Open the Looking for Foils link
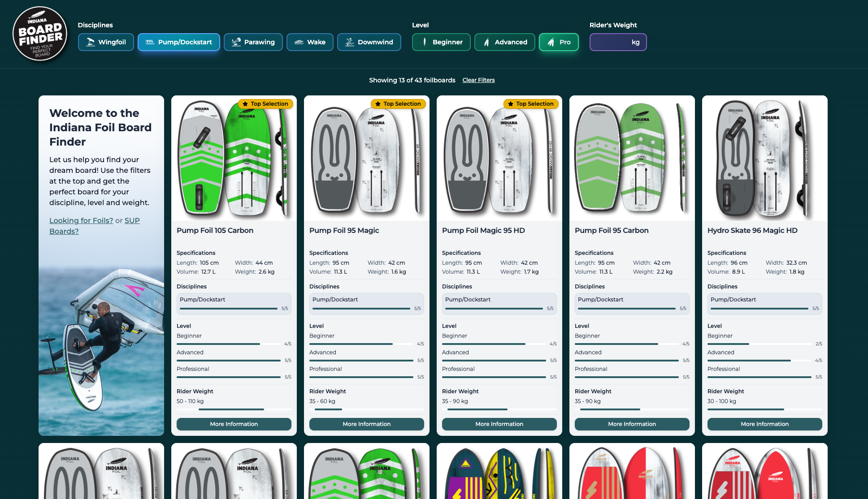 click(81, 220)
